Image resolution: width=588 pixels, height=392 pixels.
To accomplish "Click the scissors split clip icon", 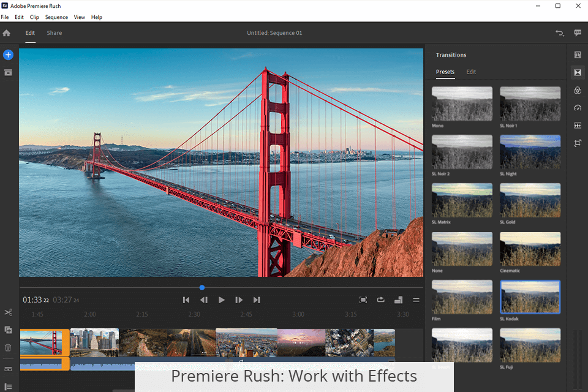I will 8,313.
